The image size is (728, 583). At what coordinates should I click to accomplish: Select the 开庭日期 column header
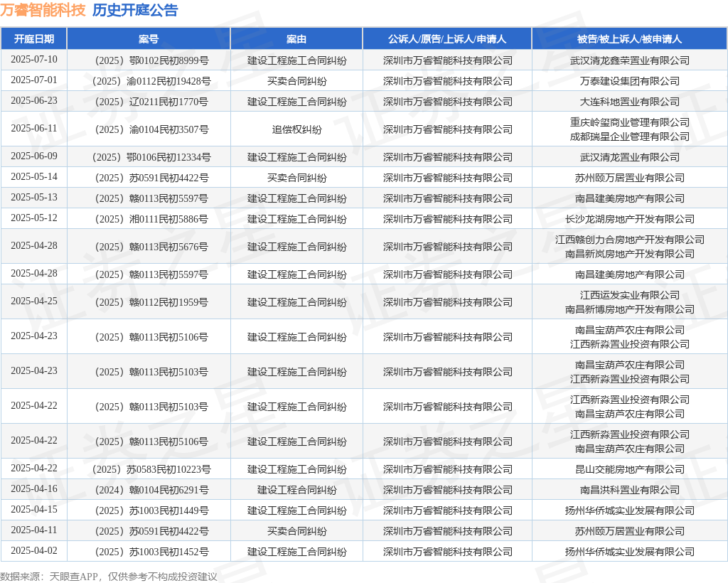34,39
